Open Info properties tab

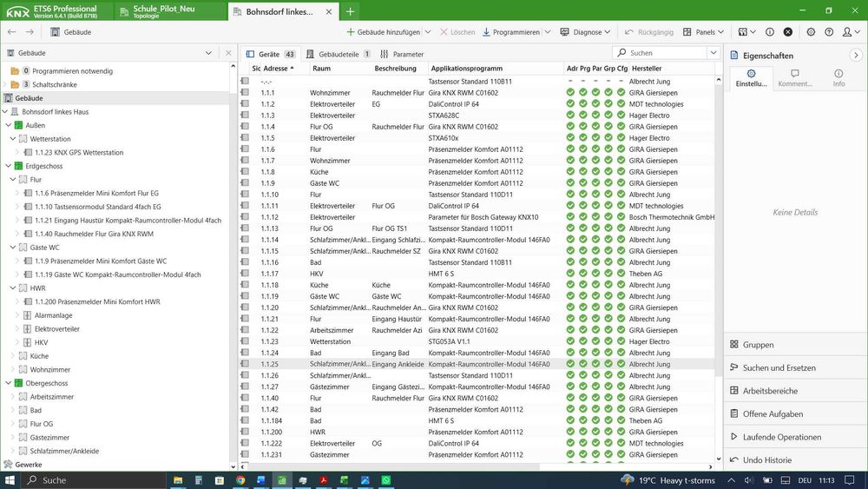pyautogui.click(x=838, y=78)
